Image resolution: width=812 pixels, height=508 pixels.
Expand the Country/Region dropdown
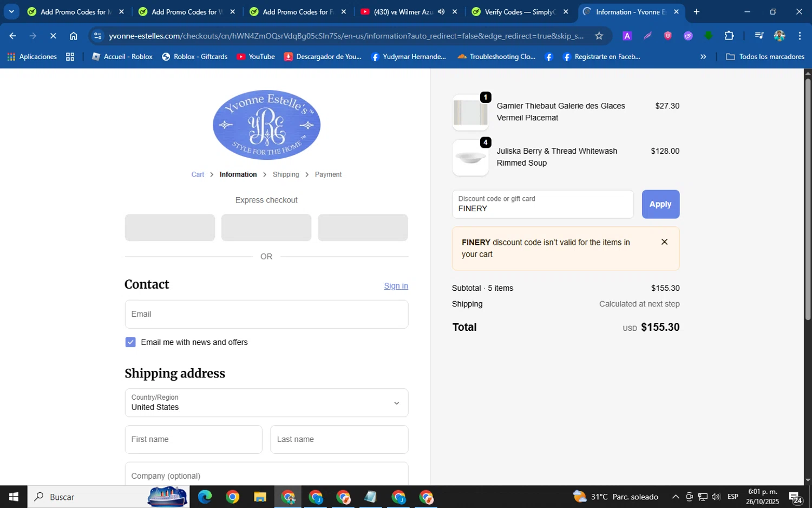point(266,402)
